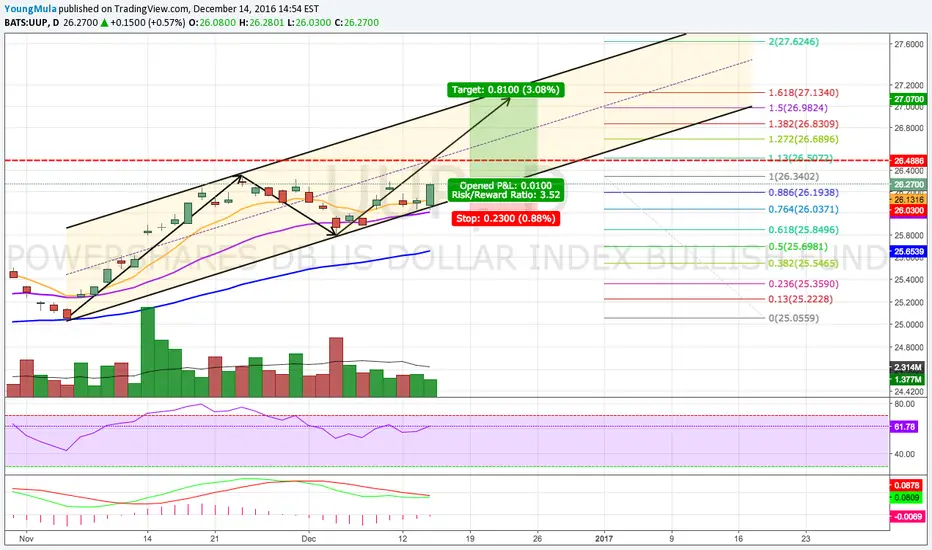Select Fibonacci level 1.382(26.8309)
The width and height of the screenshot is (932, 550).
(804, 124)
